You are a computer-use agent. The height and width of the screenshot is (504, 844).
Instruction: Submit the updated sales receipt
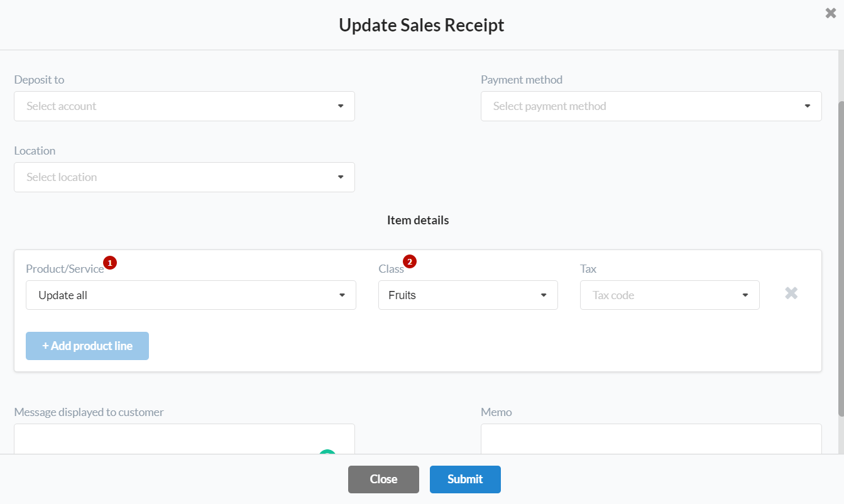pyautogui.click(x=465, y=479)
